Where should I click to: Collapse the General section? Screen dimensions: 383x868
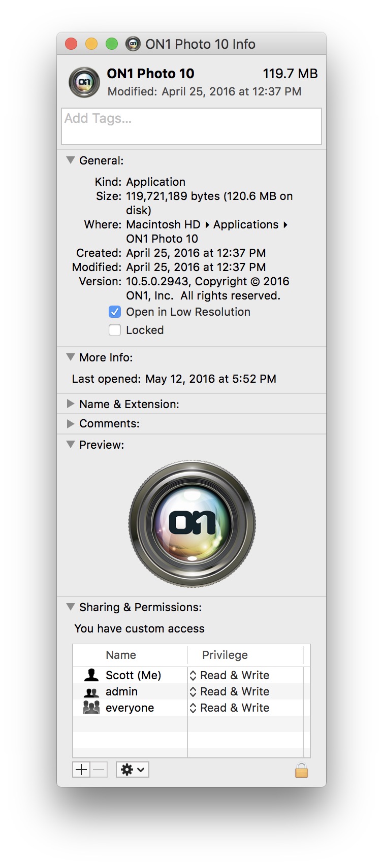click(x=71, y=160)
